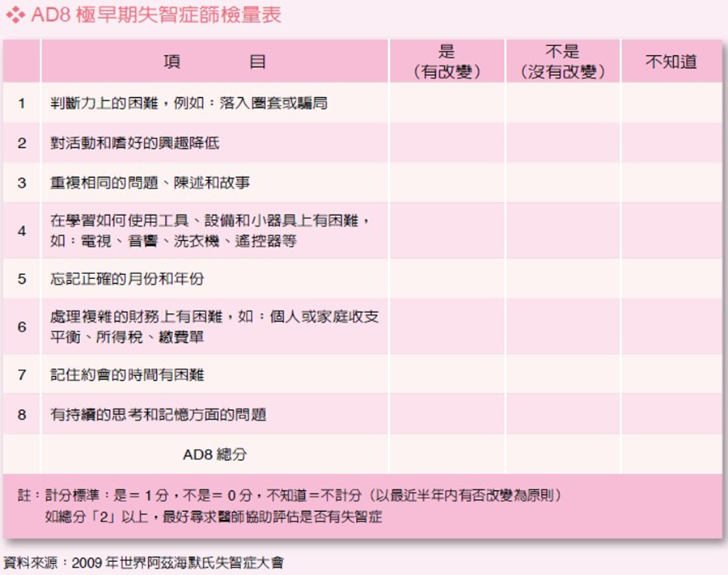Click row number 7 in the table
Viewport: 728px width, 575px height.
tap(22, 375)
